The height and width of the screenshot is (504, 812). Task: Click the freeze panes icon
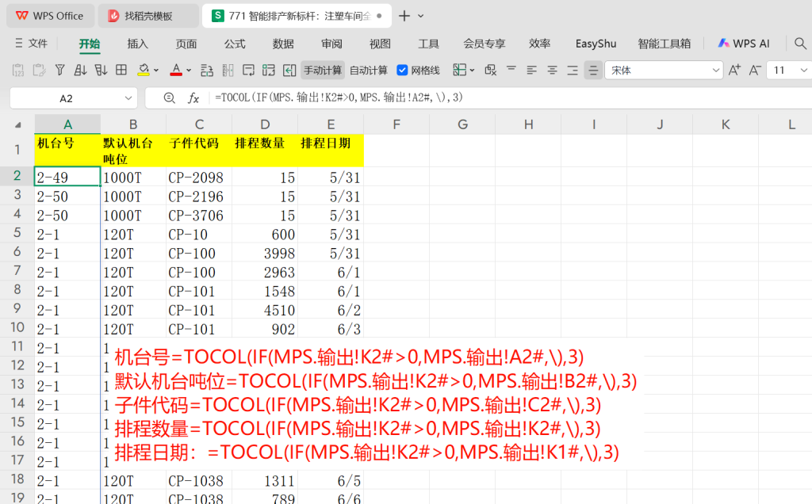pos(459,70)
